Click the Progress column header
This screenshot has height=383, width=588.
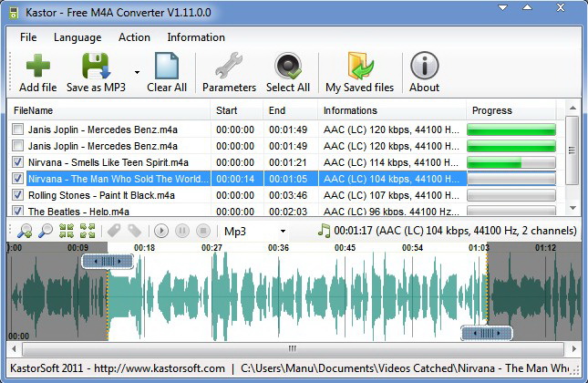pos(511,110)
